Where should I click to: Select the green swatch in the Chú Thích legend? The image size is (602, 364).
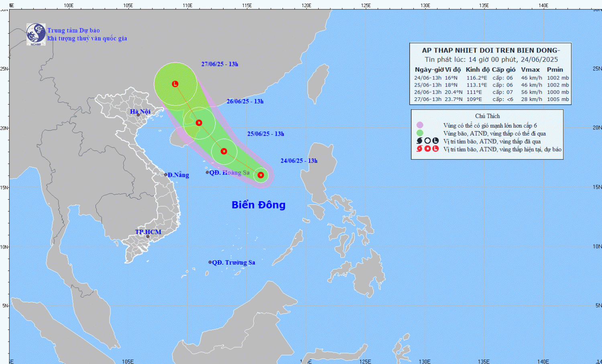(x=420, y=133)
